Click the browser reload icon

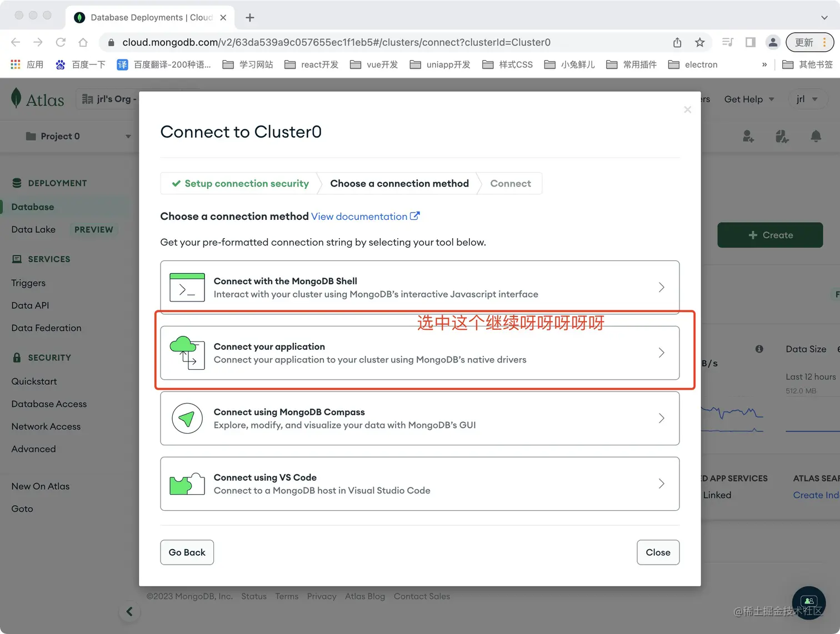click(61, 42)
